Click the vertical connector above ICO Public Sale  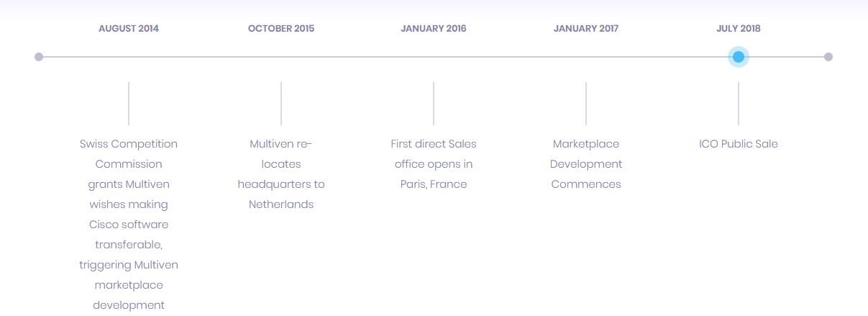[739, 104]
